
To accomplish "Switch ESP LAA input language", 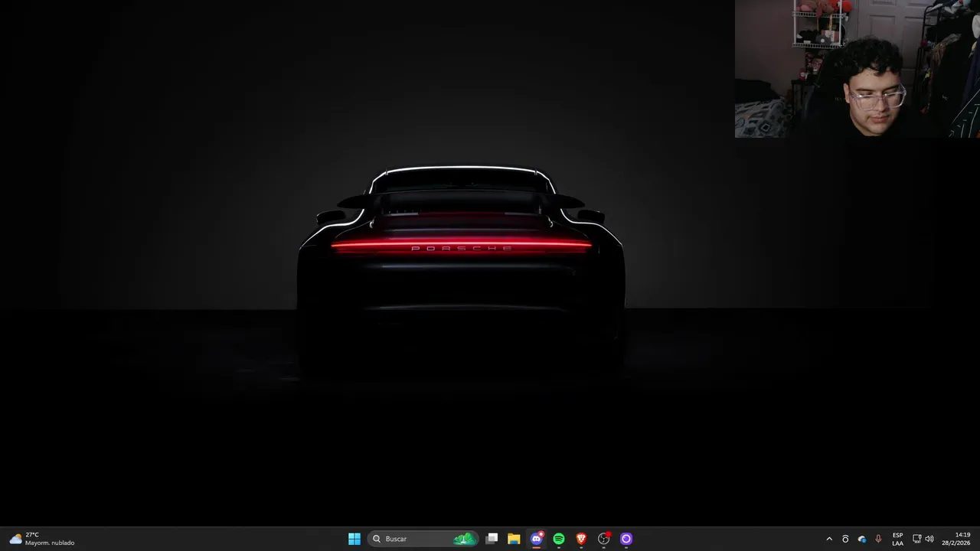I will click(x=897, y=539).
